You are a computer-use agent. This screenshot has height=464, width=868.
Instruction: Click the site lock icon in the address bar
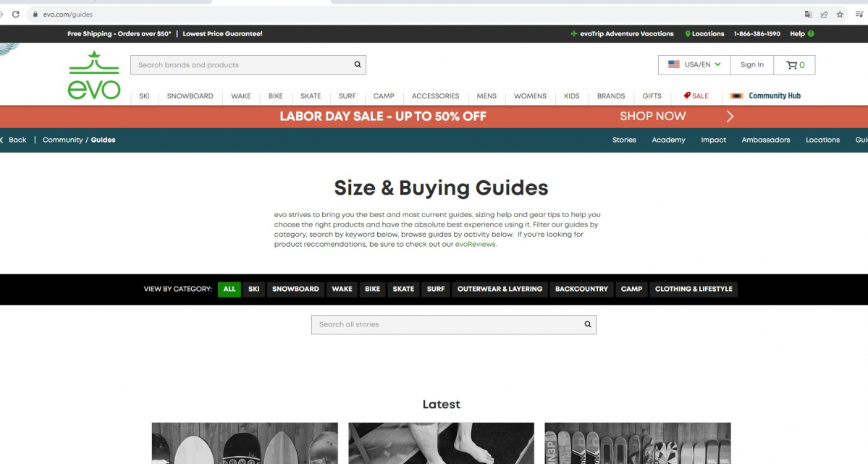35,14
